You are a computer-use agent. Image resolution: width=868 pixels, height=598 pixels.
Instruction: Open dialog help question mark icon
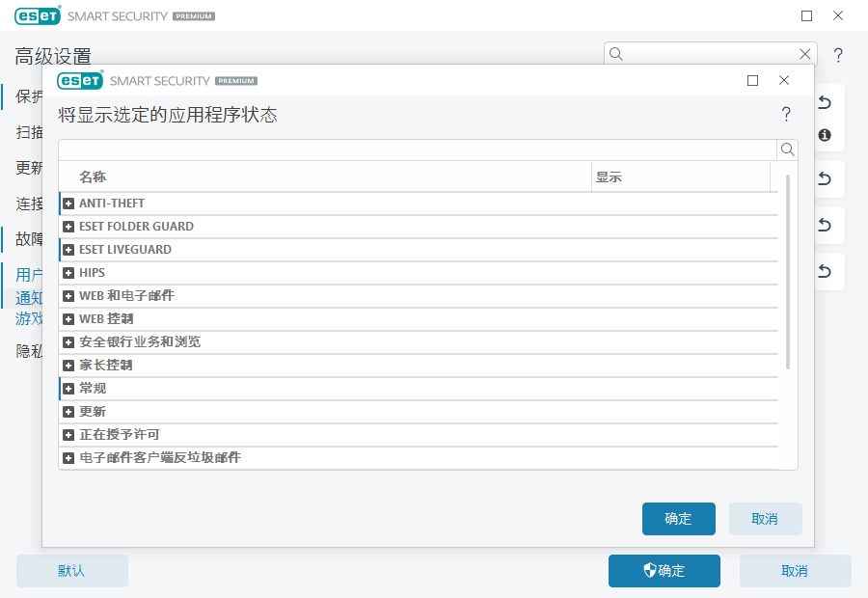click(786, 115)
